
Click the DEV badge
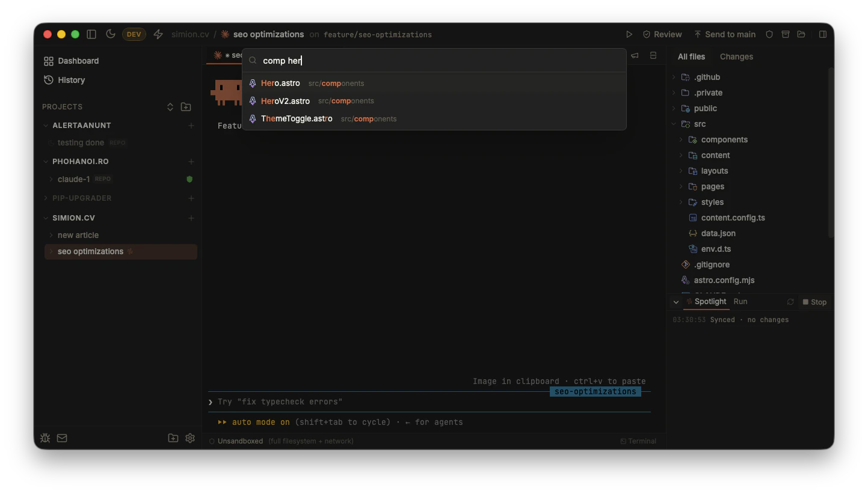tap(134, 34)
